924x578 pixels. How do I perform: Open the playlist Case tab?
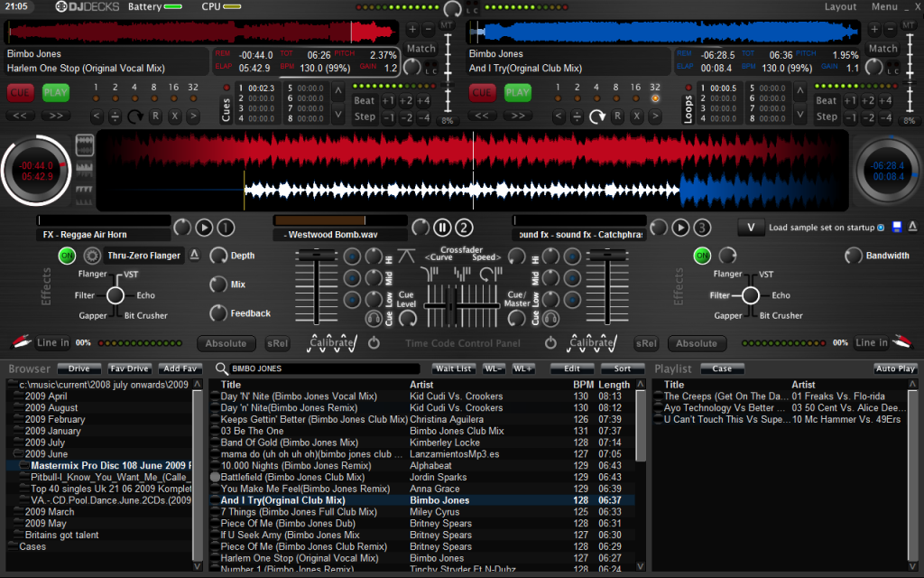pos(722,368)
